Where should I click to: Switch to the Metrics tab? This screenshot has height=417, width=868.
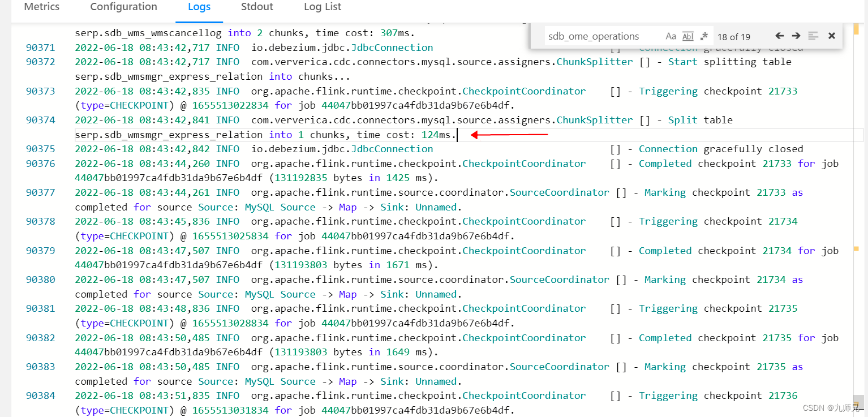(41, 7)
